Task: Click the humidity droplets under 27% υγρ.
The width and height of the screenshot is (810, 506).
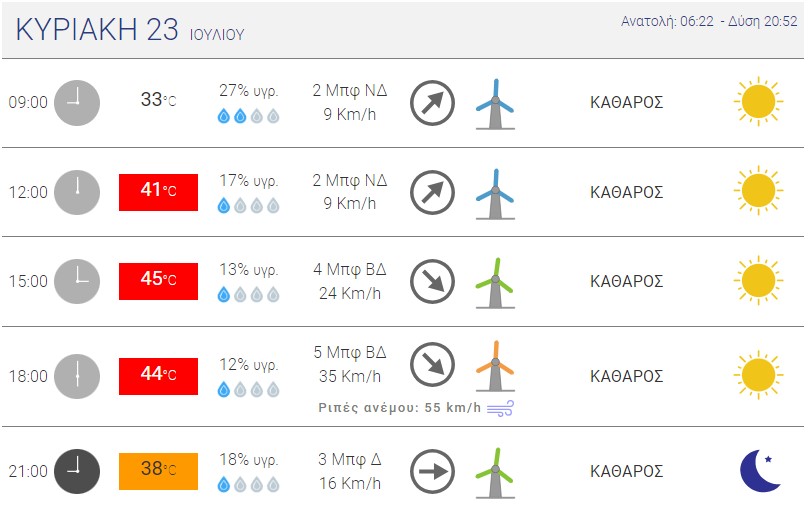Action: point(248,116)
